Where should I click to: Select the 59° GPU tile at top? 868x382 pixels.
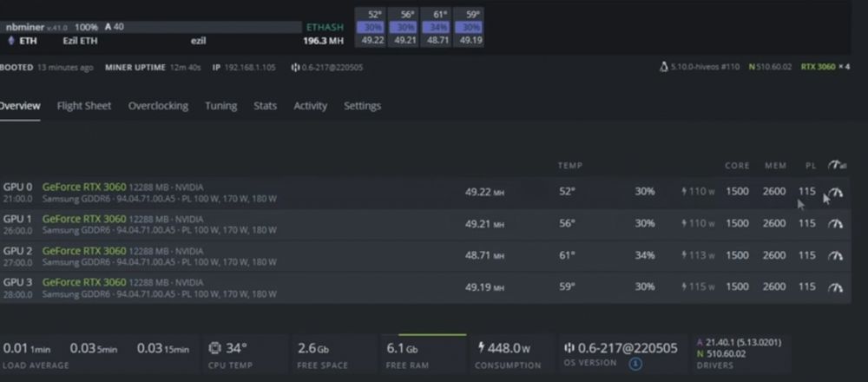(x=470, y=28)
